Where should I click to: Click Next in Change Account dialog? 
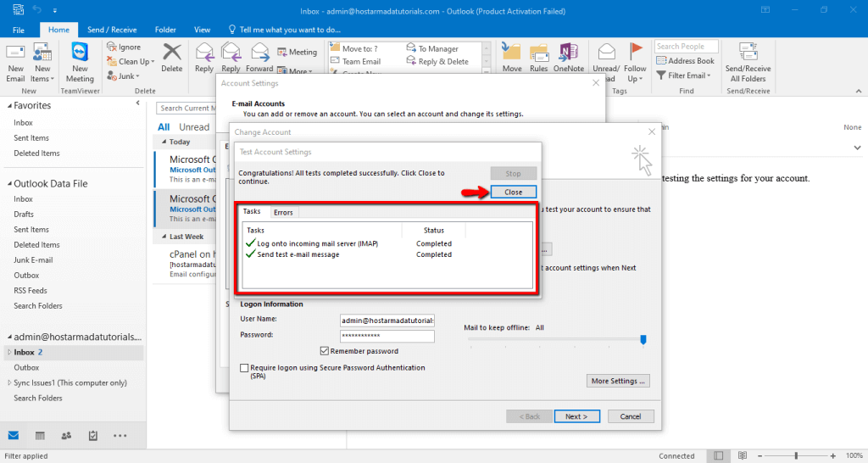coord(576,416)
